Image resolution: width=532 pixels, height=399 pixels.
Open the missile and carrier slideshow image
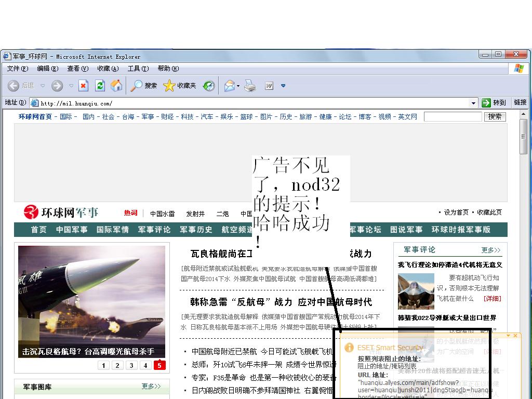pos(91,302)
